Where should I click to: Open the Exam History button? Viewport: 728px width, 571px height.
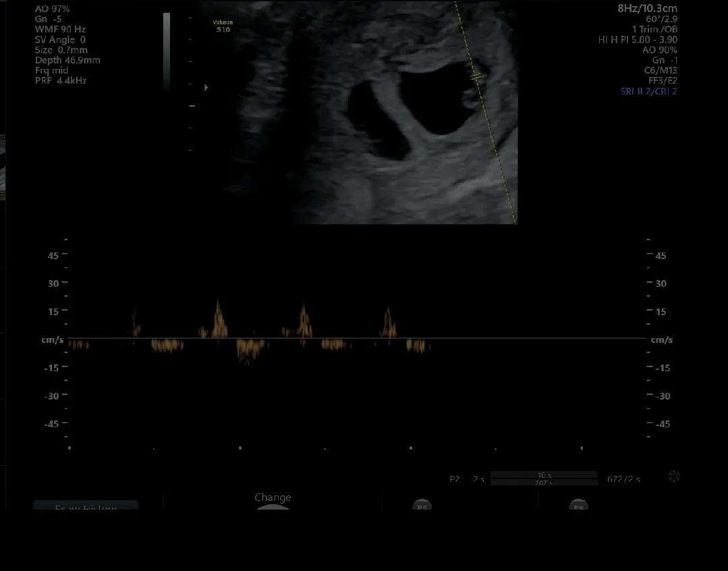(x=86, y=505)
